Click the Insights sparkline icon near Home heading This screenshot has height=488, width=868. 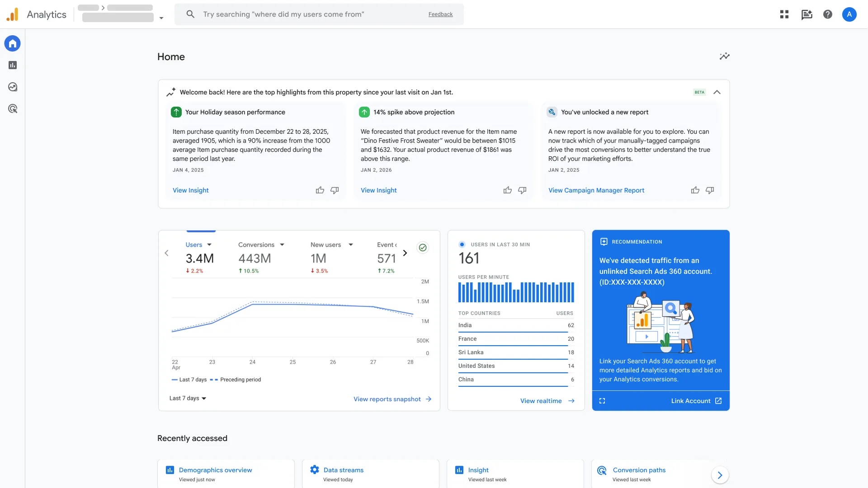(724, 56)
